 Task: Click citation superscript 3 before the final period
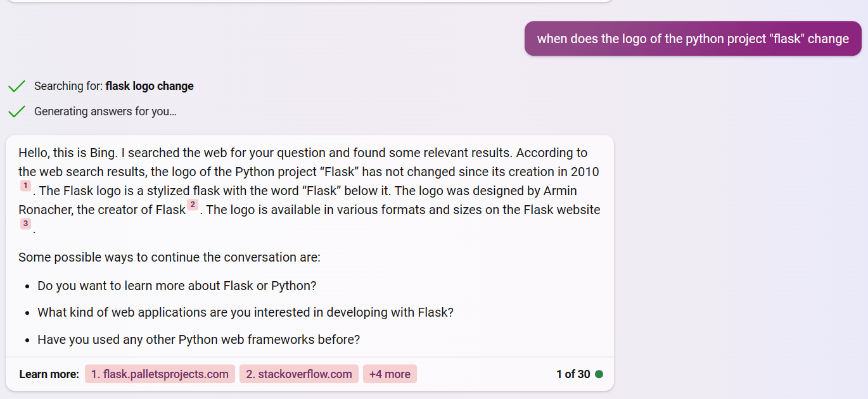click(x=25, y=224)
